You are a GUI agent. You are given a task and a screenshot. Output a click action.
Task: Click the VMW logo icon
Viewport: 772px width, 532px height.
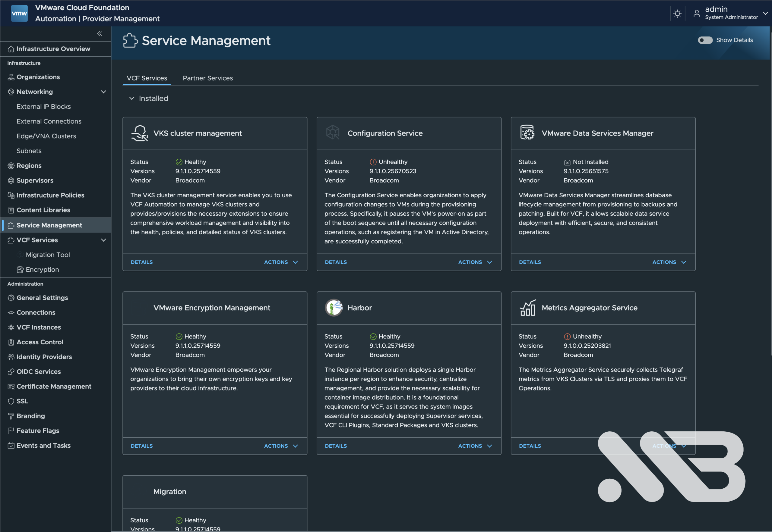[19, 13]
